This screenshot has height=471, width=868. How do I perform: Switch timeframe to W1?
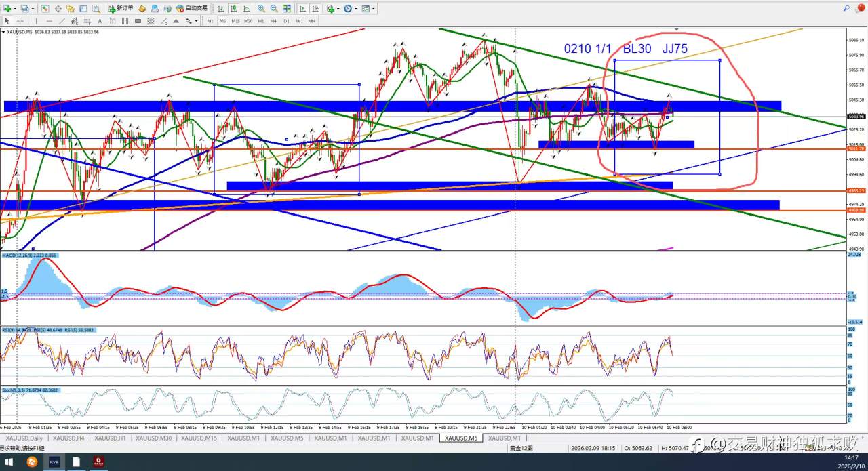[x=299, y=21]
